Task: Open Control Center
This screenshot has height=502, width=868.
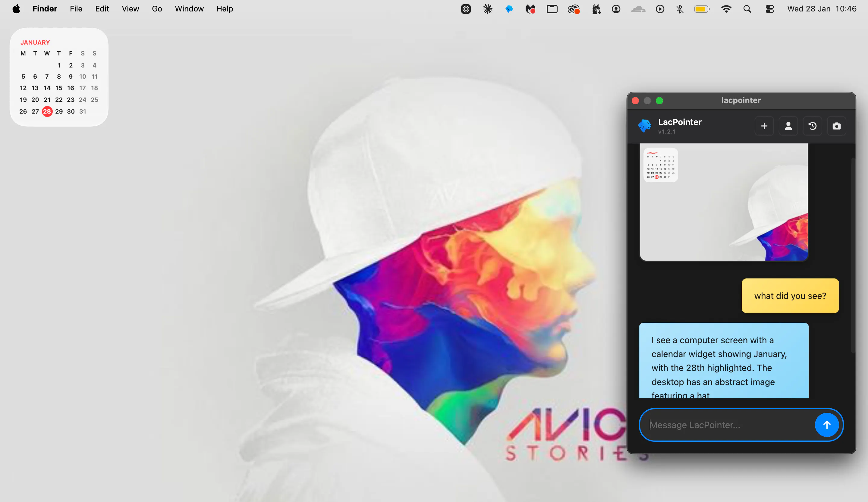Action: (x=769, y=9)
